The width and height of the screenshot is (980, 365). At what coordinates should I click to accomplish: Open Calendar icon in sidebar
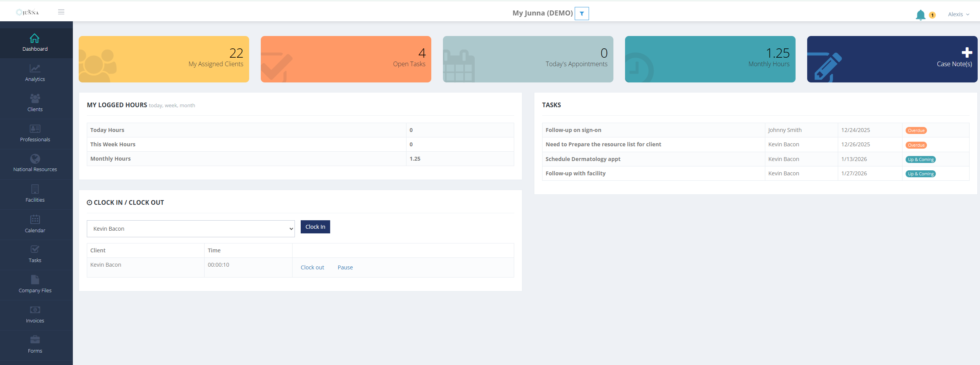click(x=35, y=219)
